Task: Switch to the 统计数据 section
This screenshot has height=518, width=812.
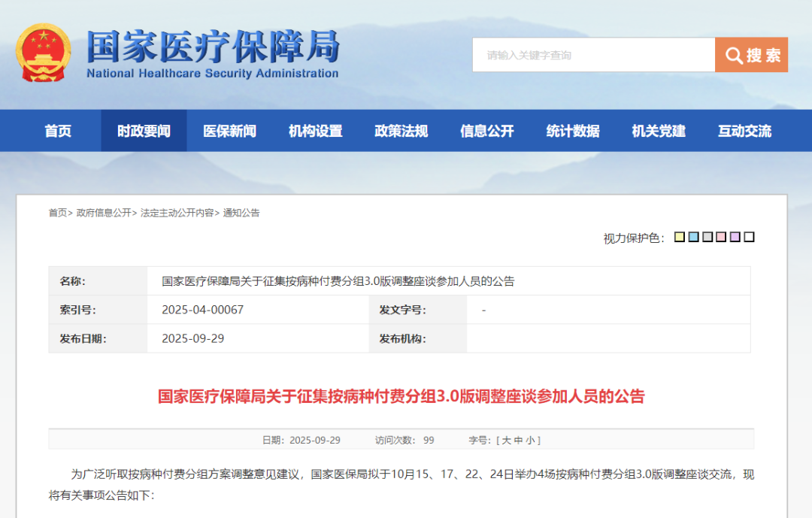Action: click(x=572, y=130)
